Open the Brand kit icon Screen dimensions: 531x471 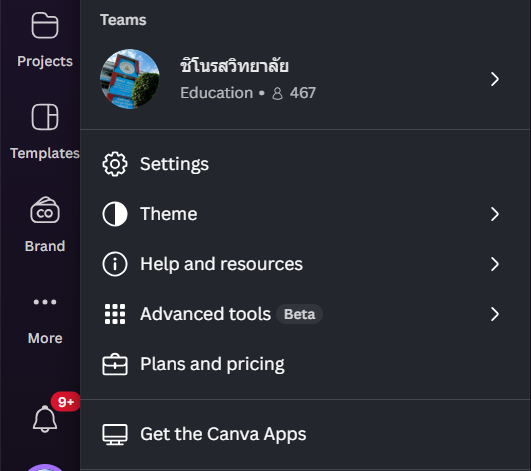(x=45, y=210)
